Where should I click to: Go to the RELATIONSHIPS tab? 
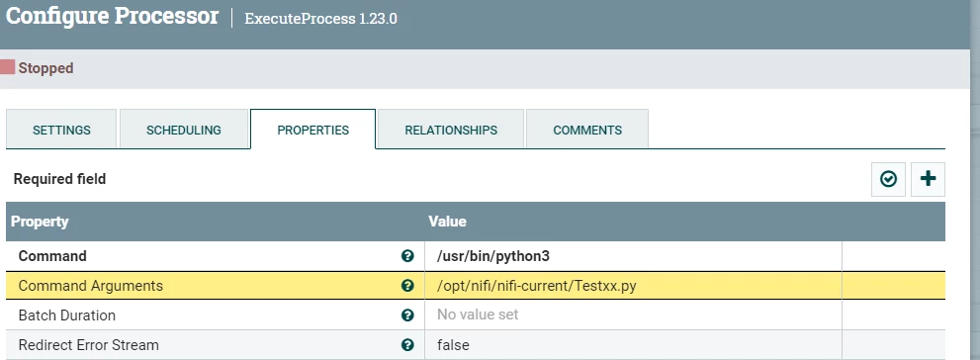coord(451,130)
